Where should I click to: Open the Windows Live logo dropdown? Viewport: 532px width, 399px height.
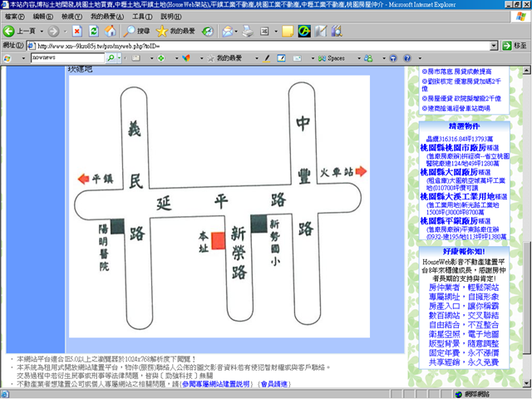(x=23, y=58)
